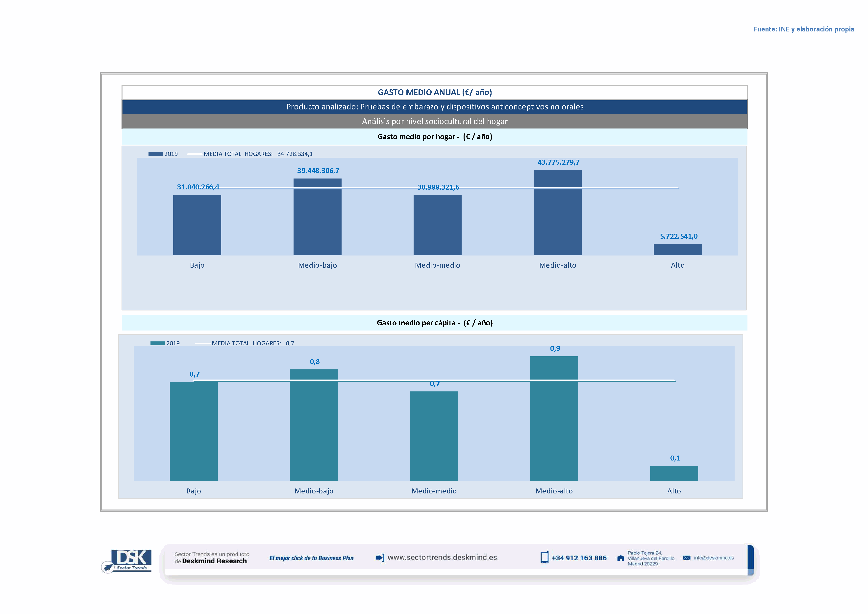Click the Medio-bajo bar in per cápita chart
The image size is (868, 614).
[314, 427]
